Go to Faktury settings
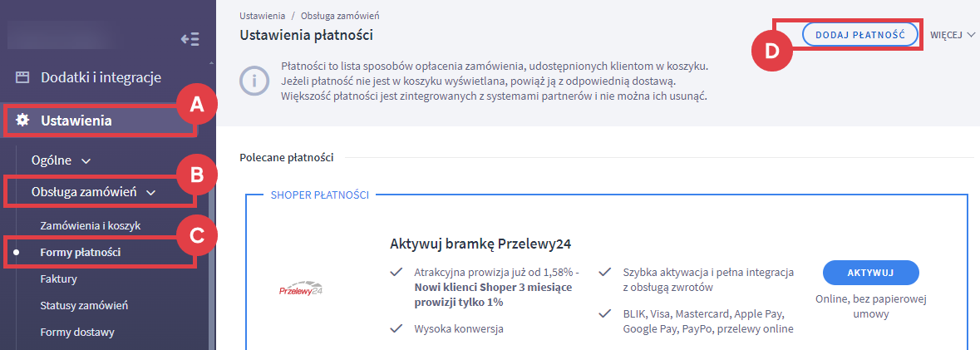The image size is (980, 350). (58, 279)
